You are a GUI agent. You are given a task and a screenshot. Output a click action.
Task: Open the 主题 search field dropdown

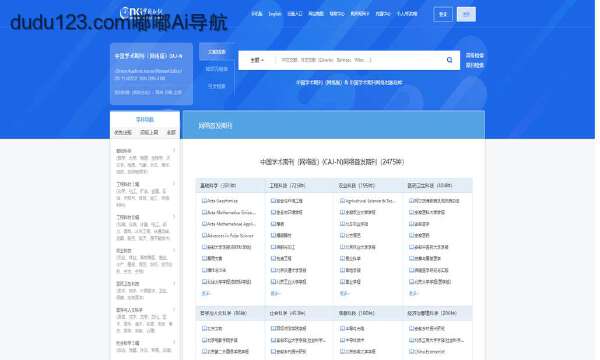pyautogui.click(x=257, y=60)
